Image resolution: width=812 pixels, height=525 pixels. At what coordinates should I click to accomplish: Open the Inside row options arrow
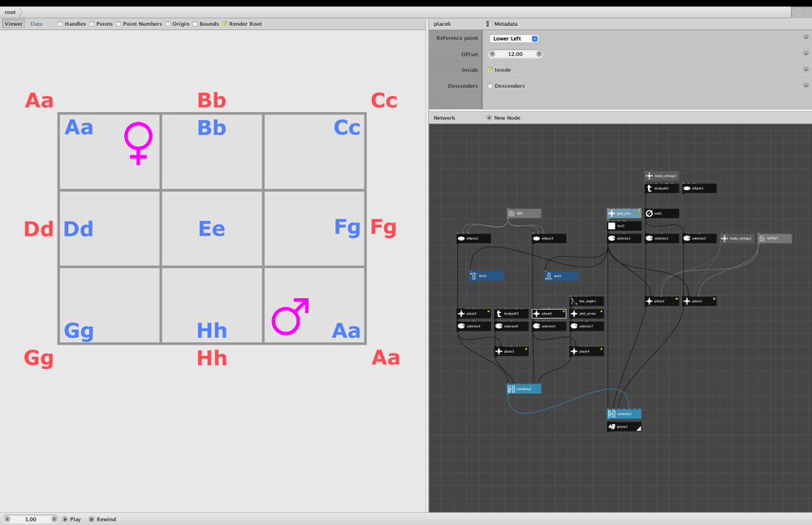806,69
